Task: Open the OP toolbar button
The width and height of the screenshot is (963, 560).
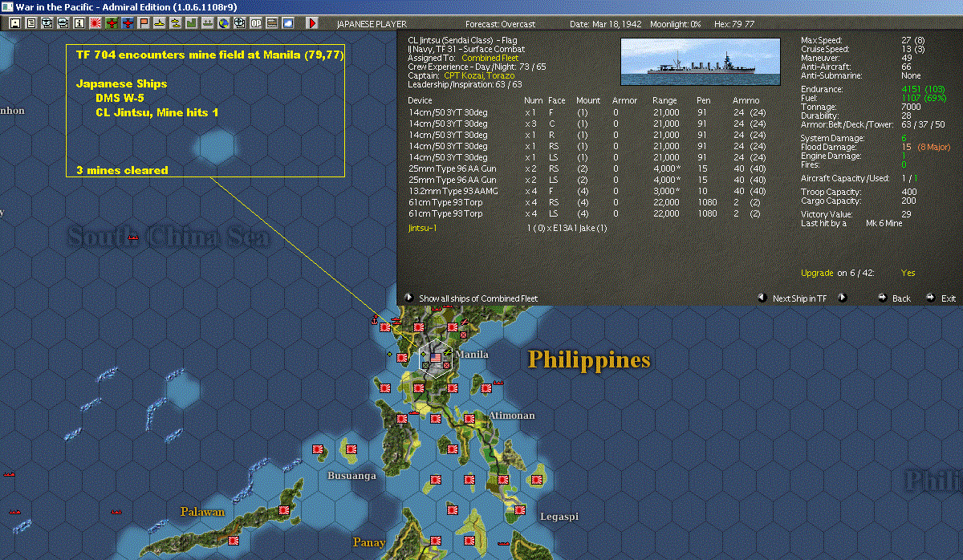Action: [x=255, y=23]
